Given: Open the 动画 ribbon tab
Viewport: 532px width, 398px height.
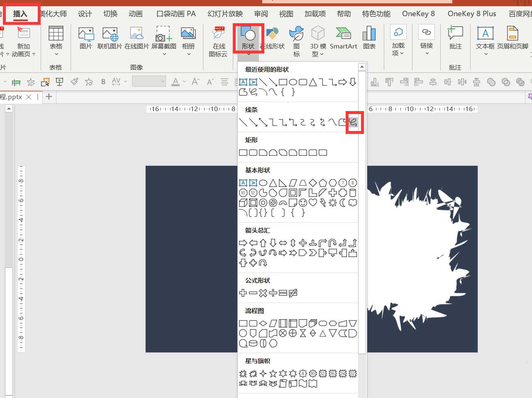Looking at the screenshot, I should pos(135,14).
